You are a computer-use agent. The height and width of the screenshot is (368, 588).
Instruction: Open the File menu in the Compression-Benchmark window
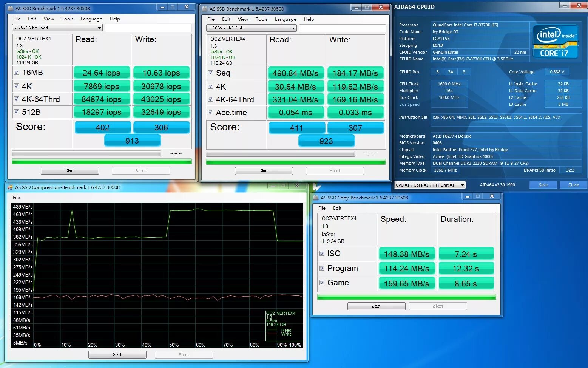point(16,197)
